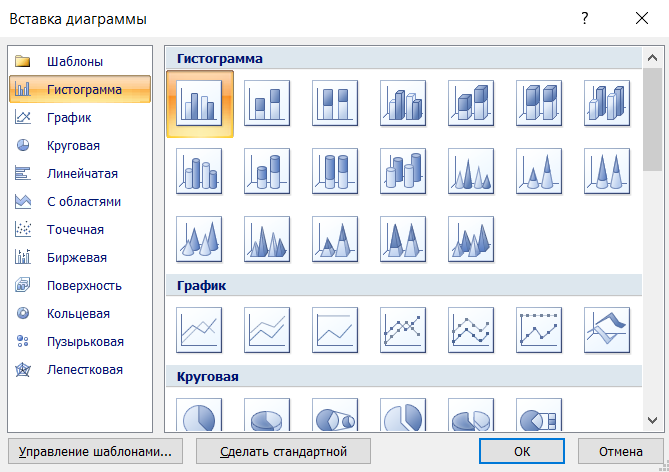Choose the basic 2-D pie chart
The image size is (669, 472).
tap(199, 415)
